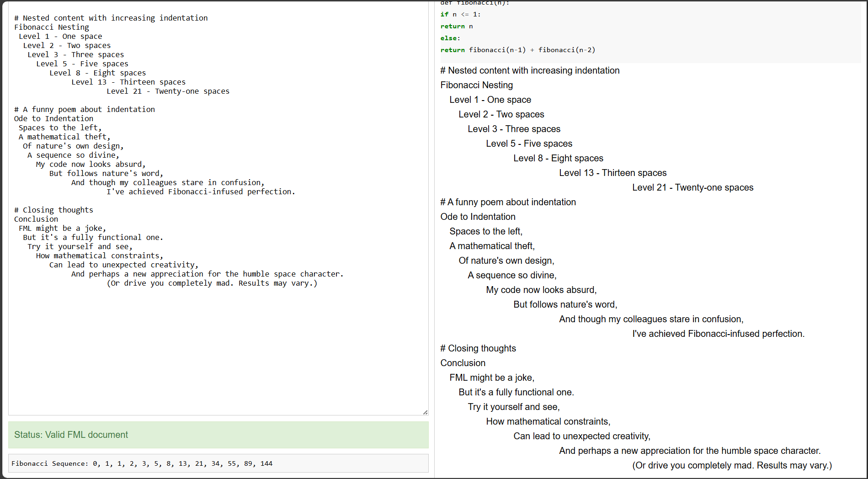Screen dimensions: 868x479
Task: Click editor line 'FML might be a joke,'
Action: click(63, 229)
